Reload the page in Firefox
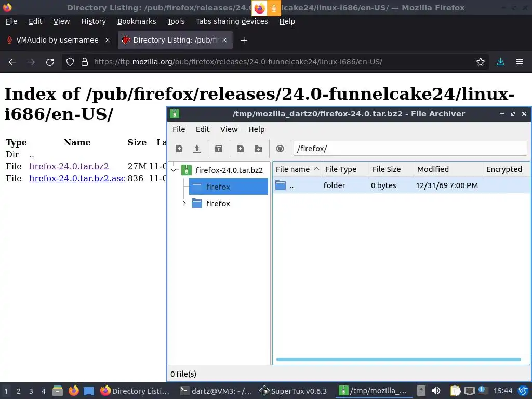 pyautogui.click(x=50, y=62)
